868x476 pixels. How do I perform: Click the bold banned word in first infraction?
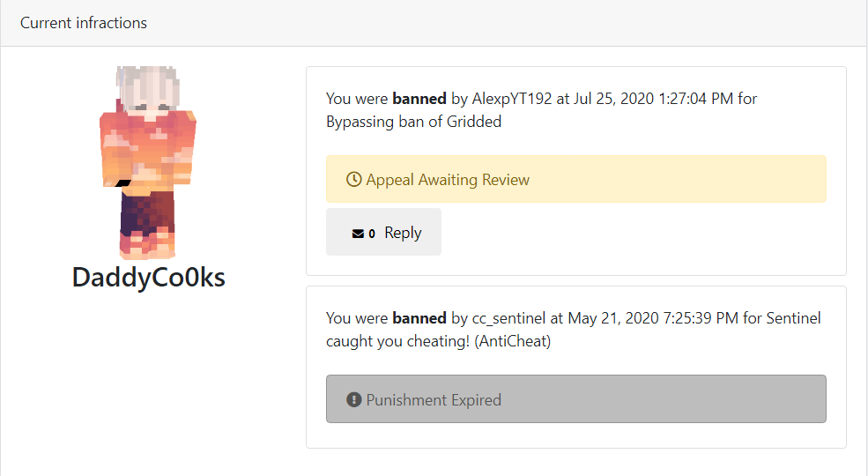click(419, 99)
